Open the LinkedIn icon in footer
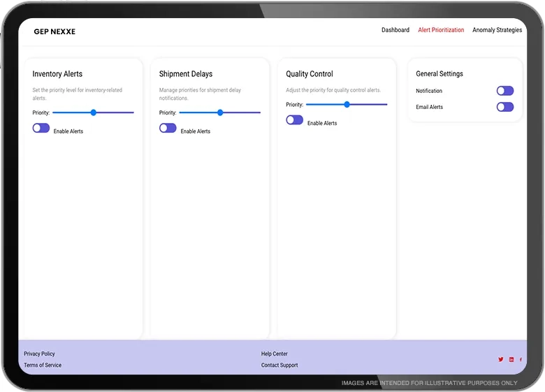This screenshot has width=545, height=392. (511, 359)
